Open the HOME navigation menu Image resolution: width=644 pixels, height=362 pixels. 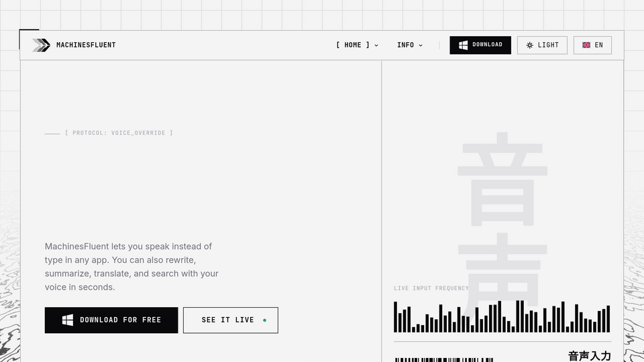(x=357, y=45)
